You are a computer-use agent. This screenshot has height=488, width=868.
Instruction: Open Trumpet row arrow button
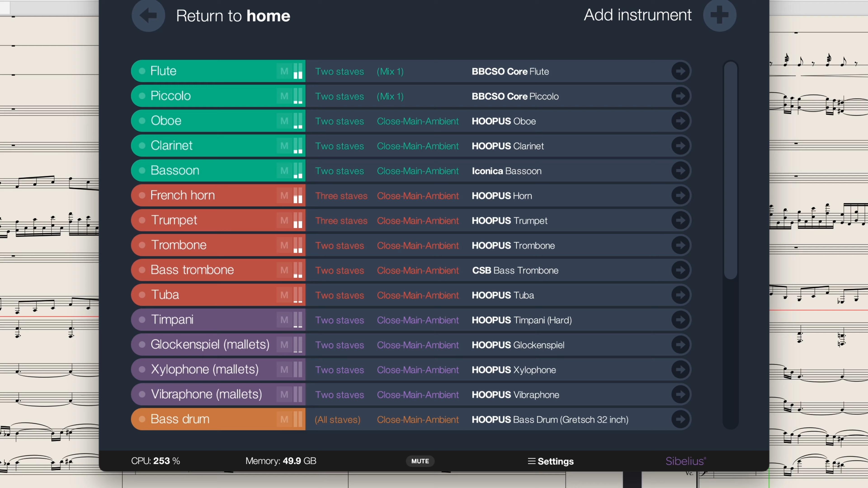(x=680, y=220)
